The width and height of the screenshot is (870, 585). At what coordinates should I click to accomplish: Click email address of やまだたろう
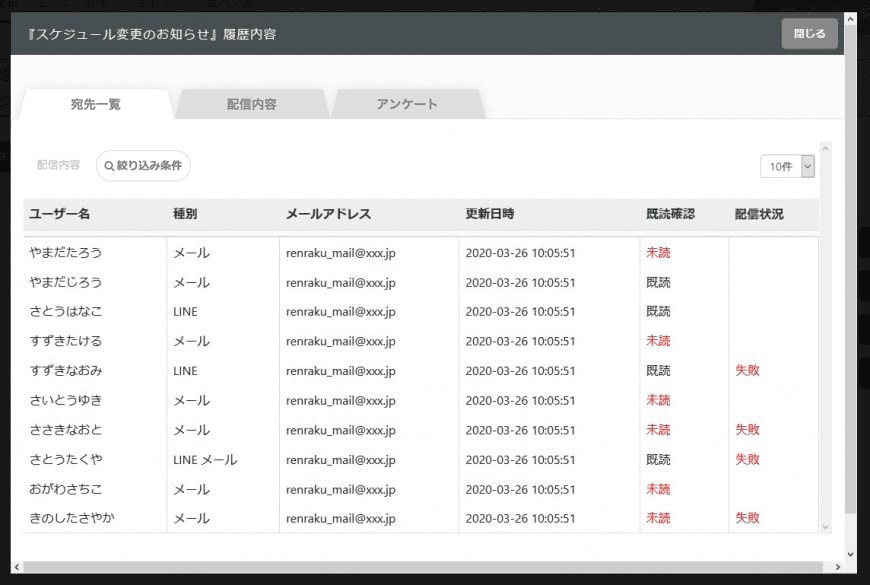coord(341,253)
